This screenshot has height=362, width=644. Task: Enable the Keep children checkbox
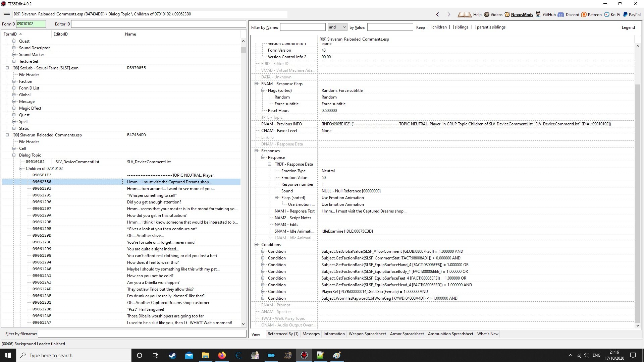click(429, 27)
